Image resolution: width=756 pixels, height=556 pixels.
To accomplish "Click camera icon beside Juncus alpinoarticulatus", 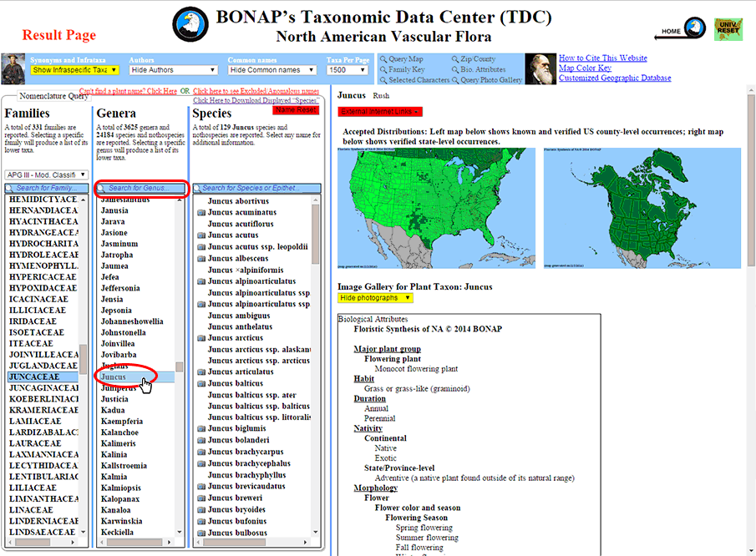I will point(201,281).
